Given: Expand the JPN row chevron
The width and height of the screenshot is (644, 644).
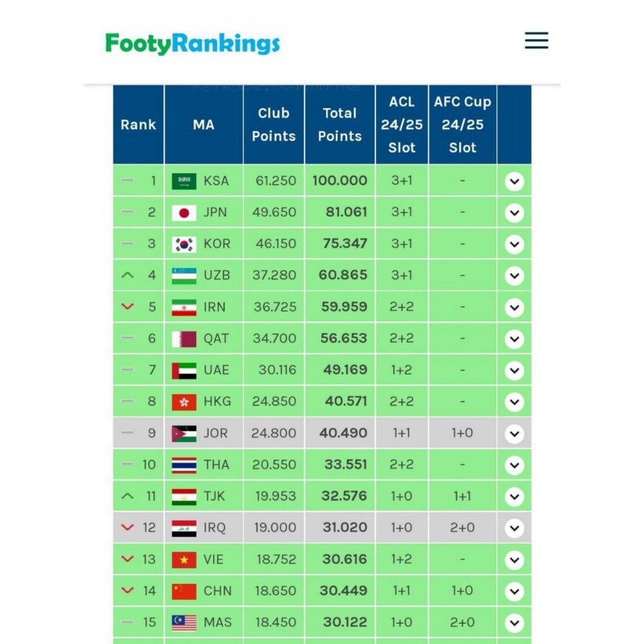Looking at the screenshot, I should [514, 213].
